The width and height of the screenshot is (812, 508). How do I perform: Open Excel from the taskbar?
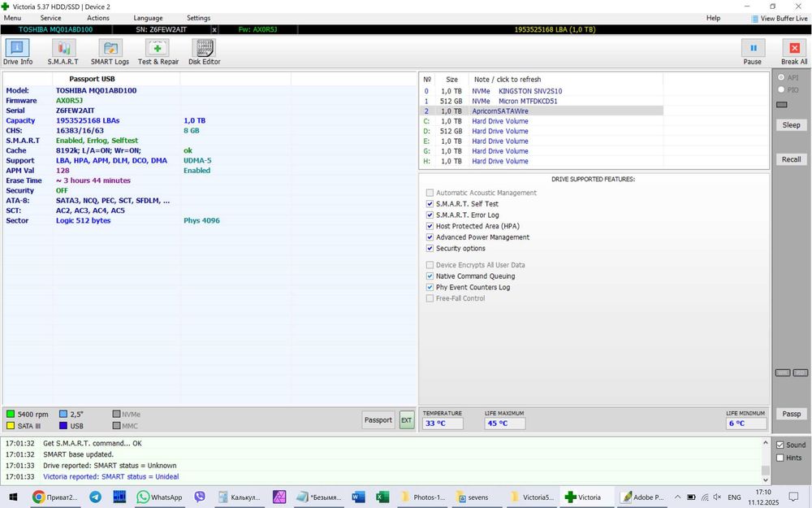click(x=382, y=497)
